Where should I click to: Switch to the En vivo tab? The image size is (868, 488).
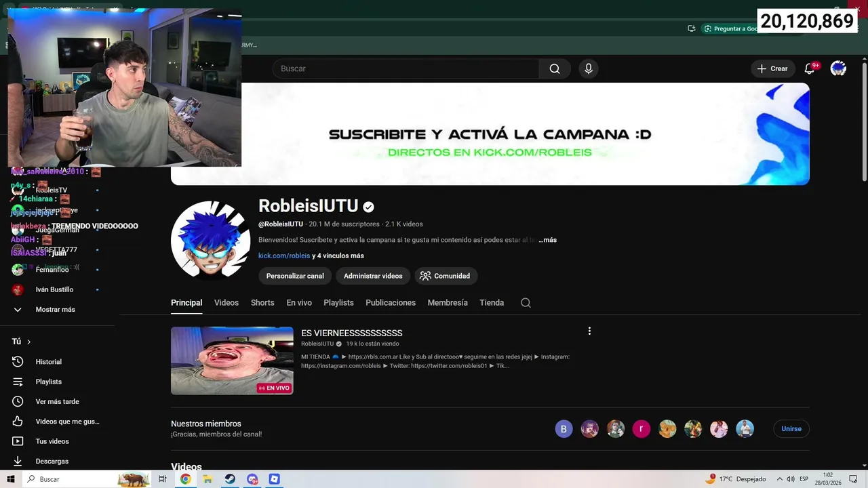click(299, 303)
